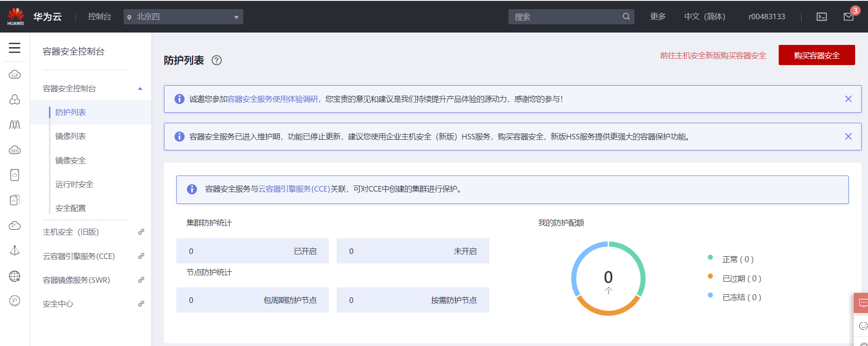Click the external link icon next to 主机安全
This screenshot has width=868, height=346.
pos(141,232)
